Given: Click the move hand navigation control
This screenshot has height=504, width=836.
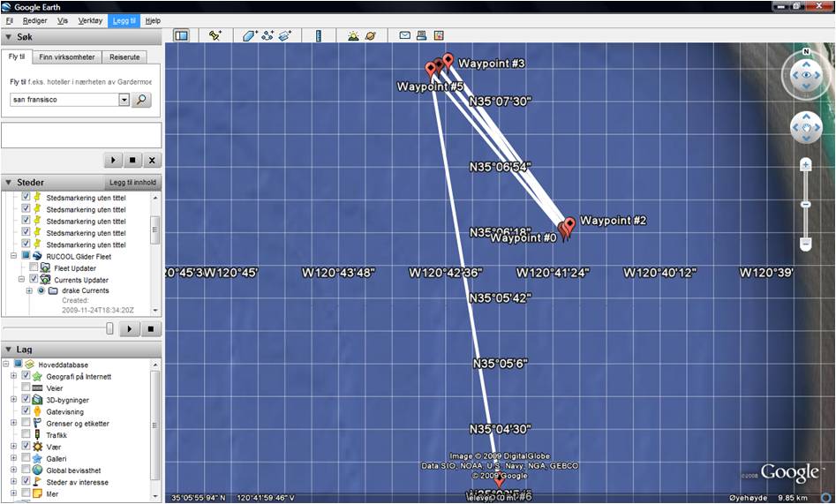Looking at the screenshot, I should 806,128.
